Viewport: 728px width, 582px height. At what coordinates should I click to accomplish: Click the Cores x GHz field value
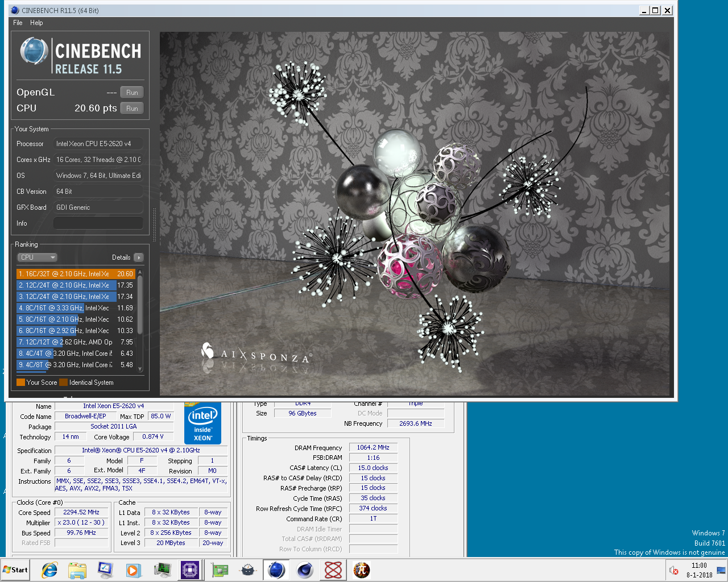click(x=98, y=160)
